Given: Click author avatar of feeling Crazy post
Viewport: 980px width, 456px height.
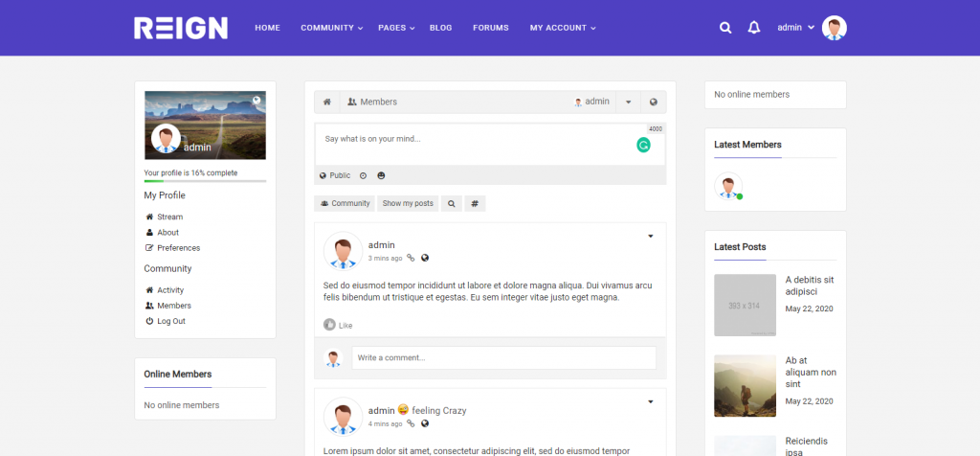Looking at the screenshot, I should (x=344, y=417).
